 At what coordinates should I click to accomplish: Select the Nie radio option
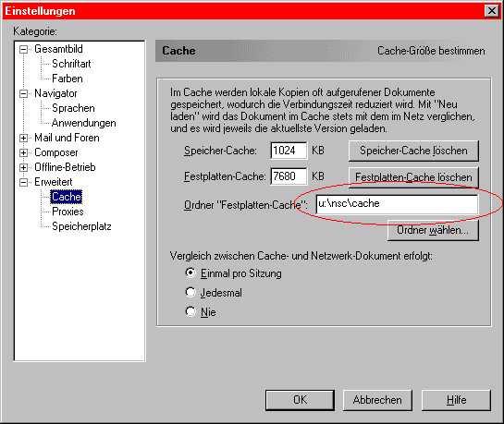point(191,311)
